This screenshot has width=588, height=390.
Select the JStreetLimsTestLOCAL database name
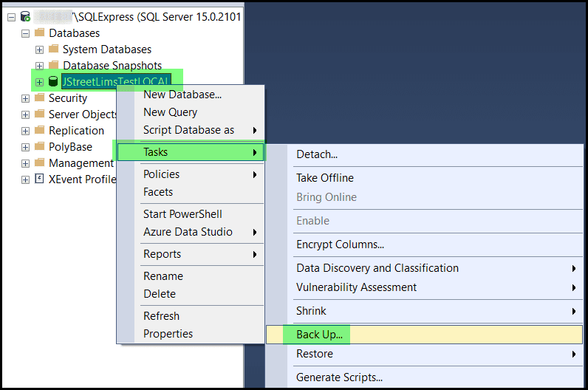(116, 81)
